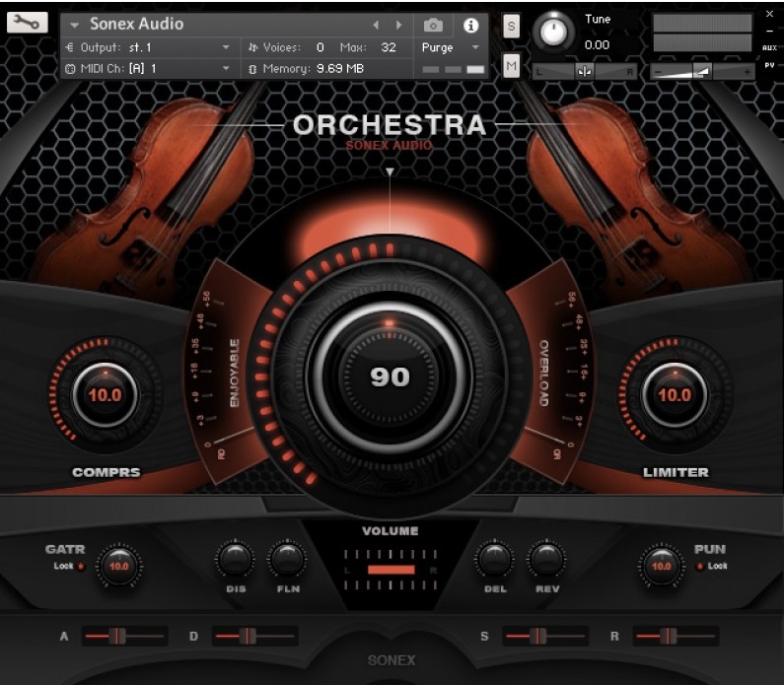Image resolution: width=784 pixels, height=685 pixels.
Task: Click the camera snapshot icon
Action: coord(433,25)
